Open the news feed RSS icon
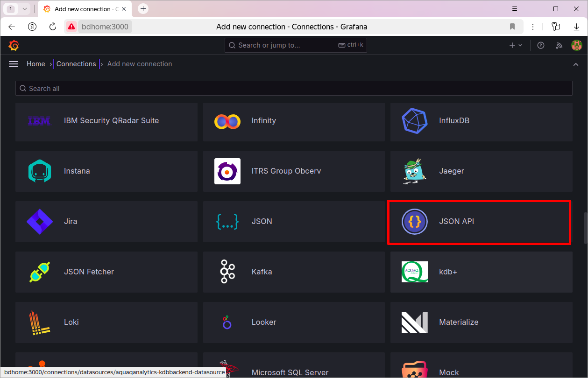 point(559,45)
